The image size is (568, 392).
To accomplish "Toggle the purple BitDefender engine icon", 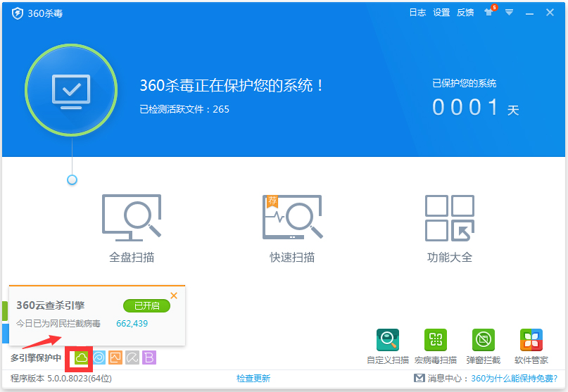I will [149, 358].
